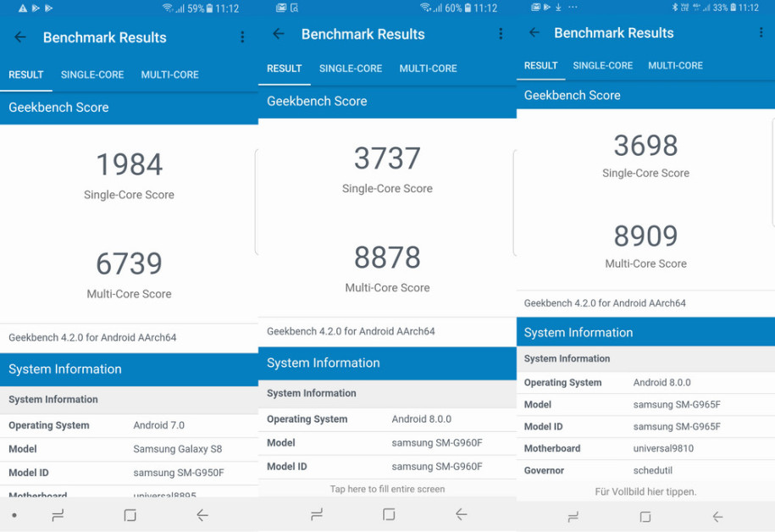Switch to MULTI-CORE tab on the Galaxy S8 screen
Image resolution: width=775 pixels, height=532 pixels.
coord(170,75)
